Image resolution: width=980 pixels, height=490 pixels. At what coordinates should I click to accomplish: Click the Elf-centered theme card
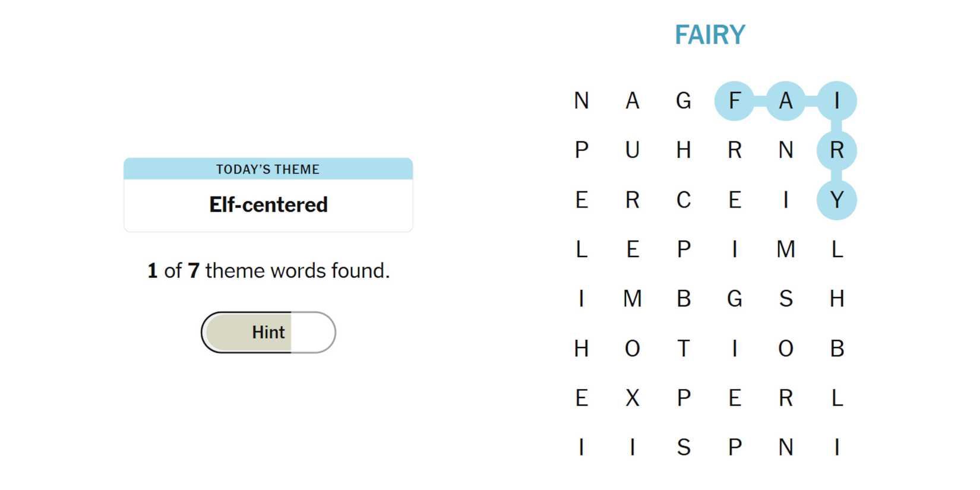pyautogui.click(x=268, y=195)
